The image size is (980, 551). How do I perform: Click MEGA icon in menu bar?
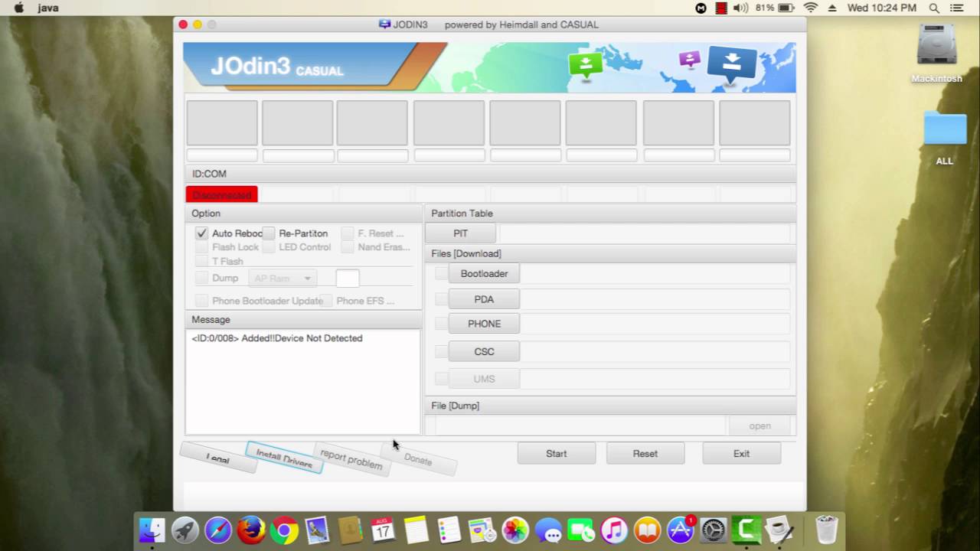coord(701,8)
